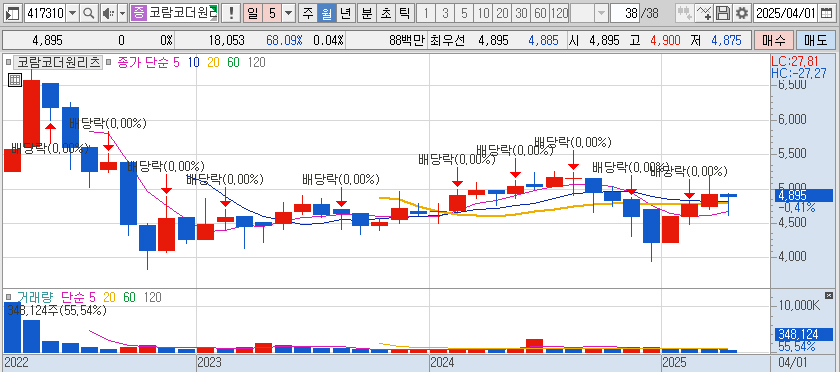Click the moving average 20 legend
This screenshot has height=372, width=840.
[213, 63]
